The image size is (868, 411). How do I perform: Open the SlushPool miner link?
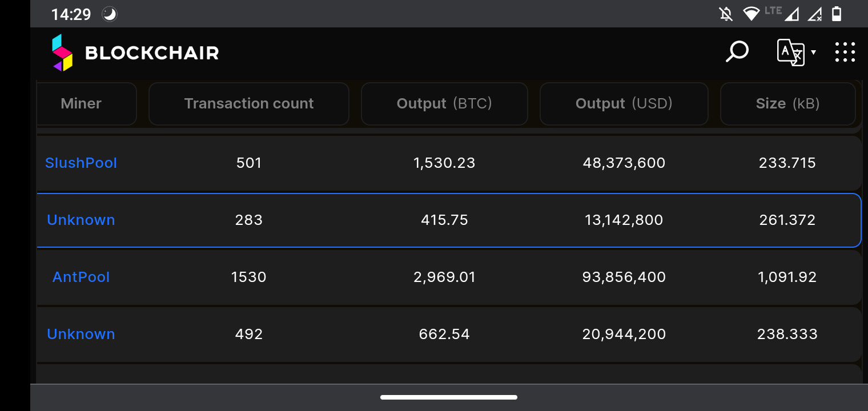click(81, 163)
